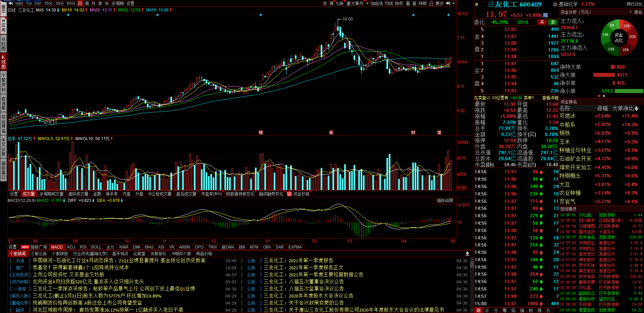The image size is (644, 313).
Task: Click the 诊 icon in bottom tab strip
Action: (487, 310)
